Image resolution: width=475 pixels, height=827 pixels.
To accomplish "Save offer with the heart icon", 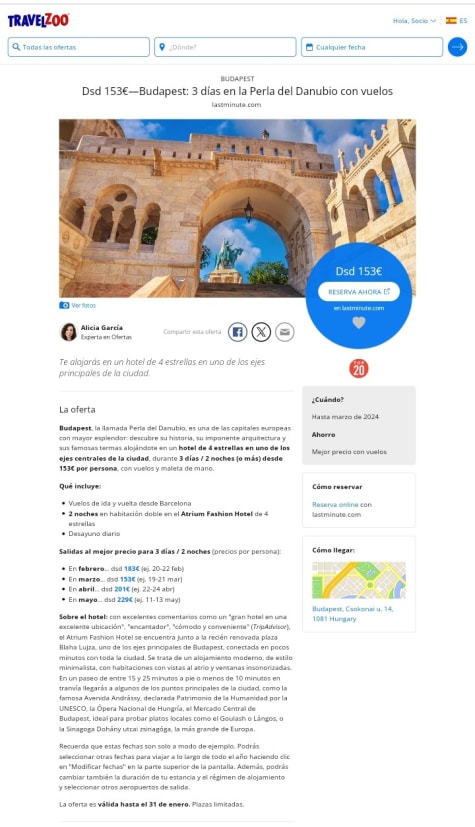I will click(x=358, y=323).
